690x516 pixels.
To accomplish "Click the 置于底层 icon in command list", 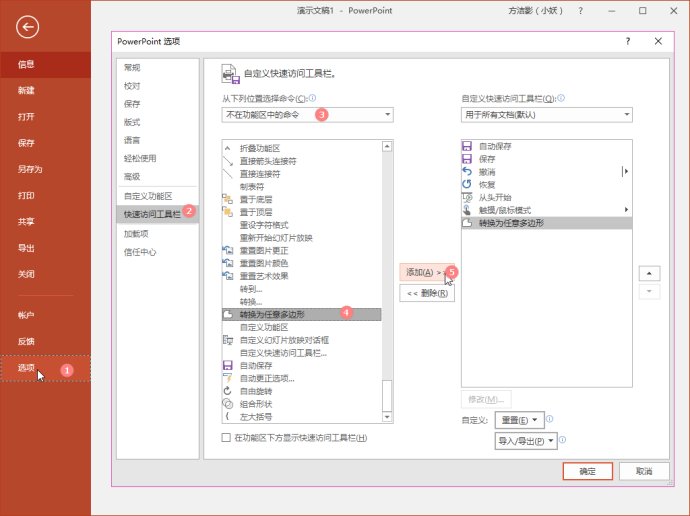I will point(228,199).
